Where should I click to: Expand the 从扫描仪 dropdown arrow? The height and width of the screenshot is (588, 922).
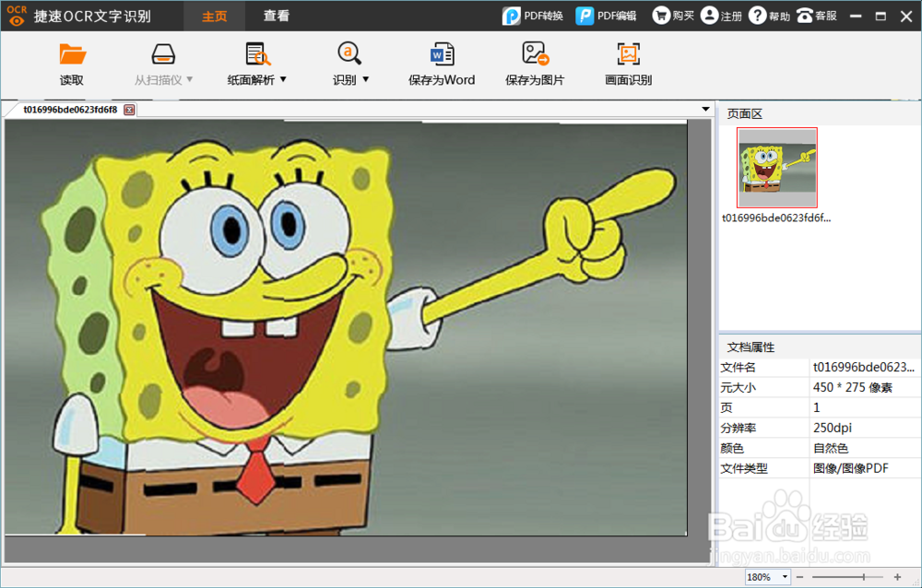189,79
